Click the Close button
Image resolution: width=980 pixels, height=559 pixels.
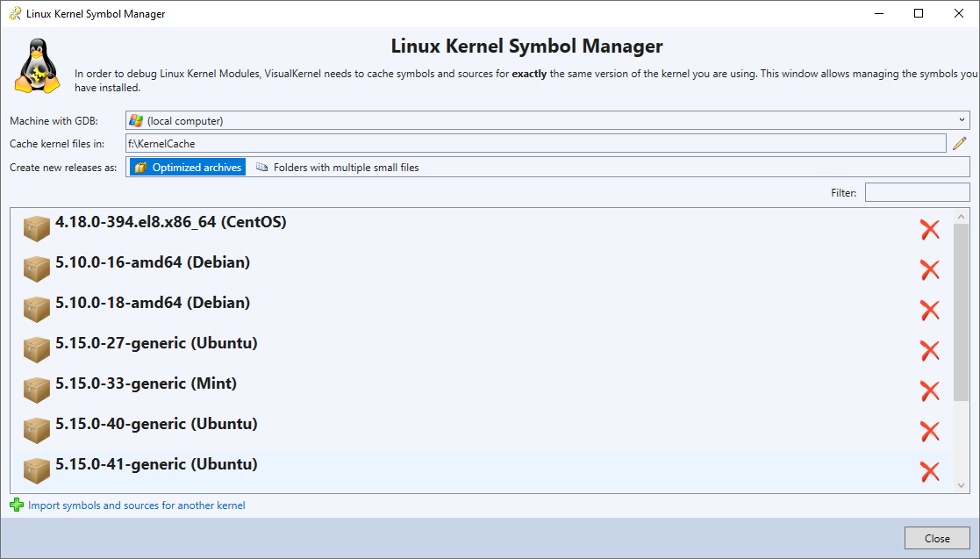point(937,538)
